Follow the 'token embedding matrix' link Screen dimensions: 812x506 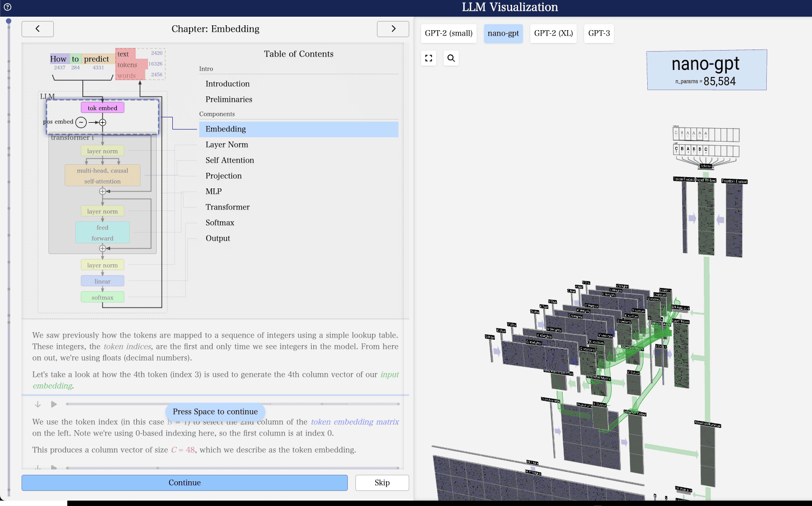tap(355, 422)
